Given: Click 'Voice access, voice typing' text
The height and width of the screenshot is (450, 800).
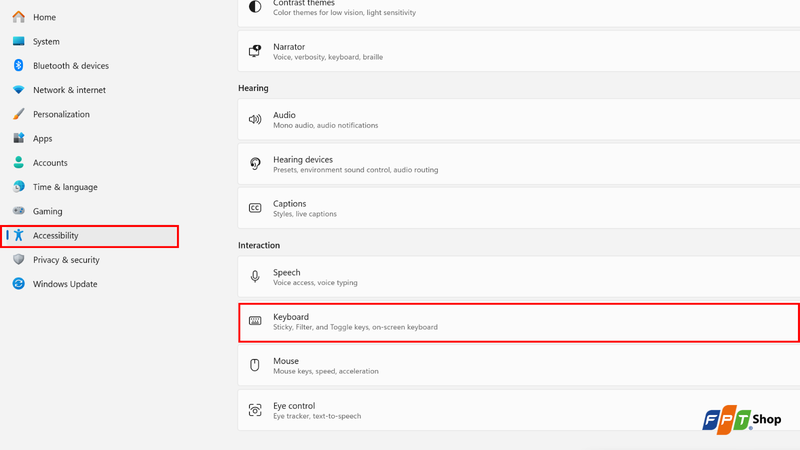Looking at the screenshot, I should click(315, 282).
